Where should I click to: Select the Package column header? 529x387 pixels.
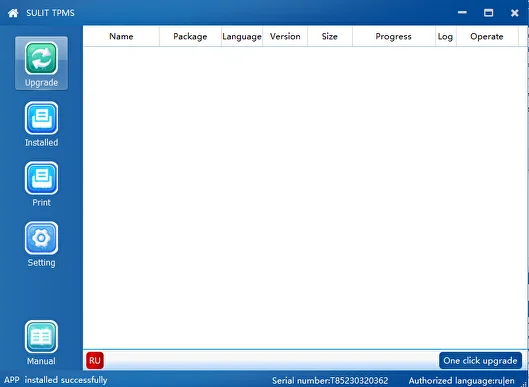[190, 36]
